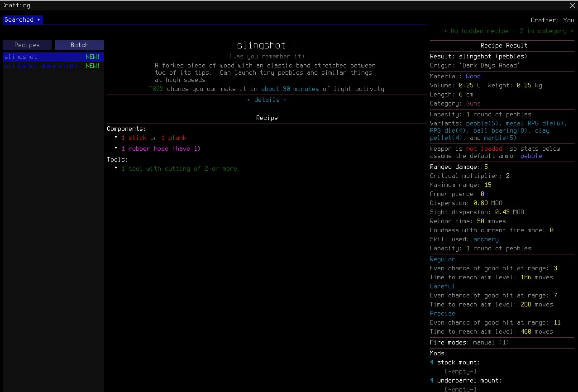This screenshot has width=578, height=392.
Task: Select the slingshot recipe row
Action: pos(53,57)
